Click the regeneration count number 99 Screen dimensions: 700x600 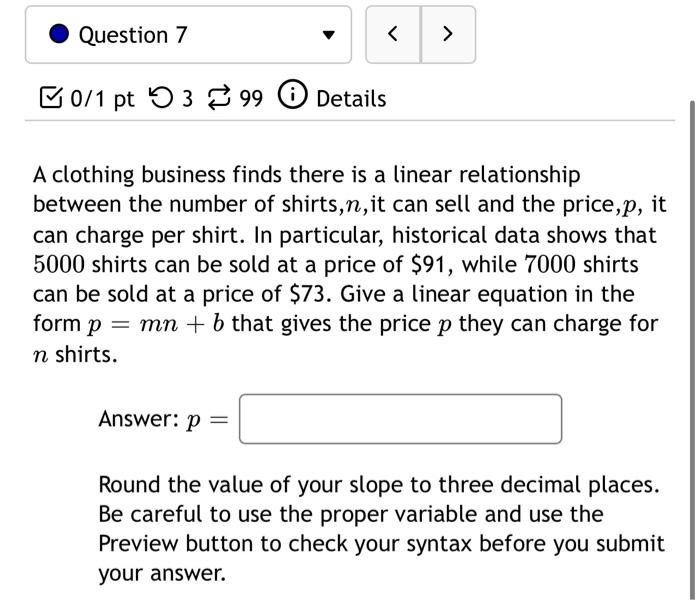tap(251, 98)
